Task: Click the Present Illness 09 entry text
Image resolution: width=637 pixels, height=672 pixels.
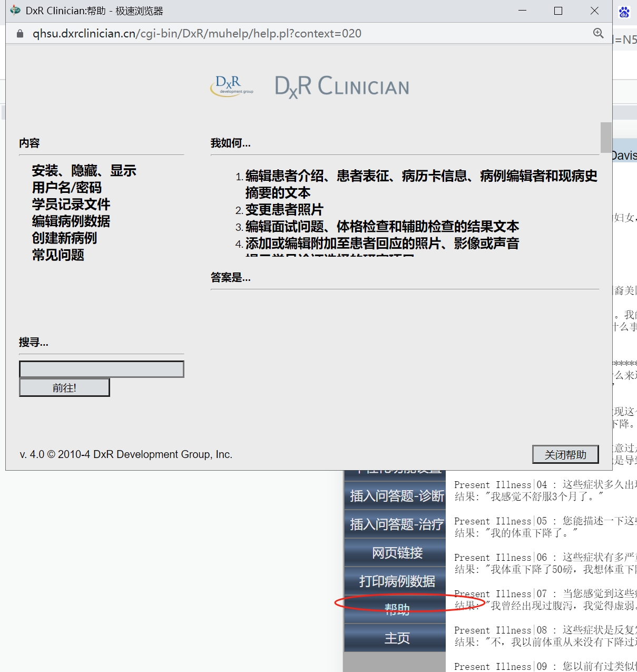Action: tap(545, 666)
